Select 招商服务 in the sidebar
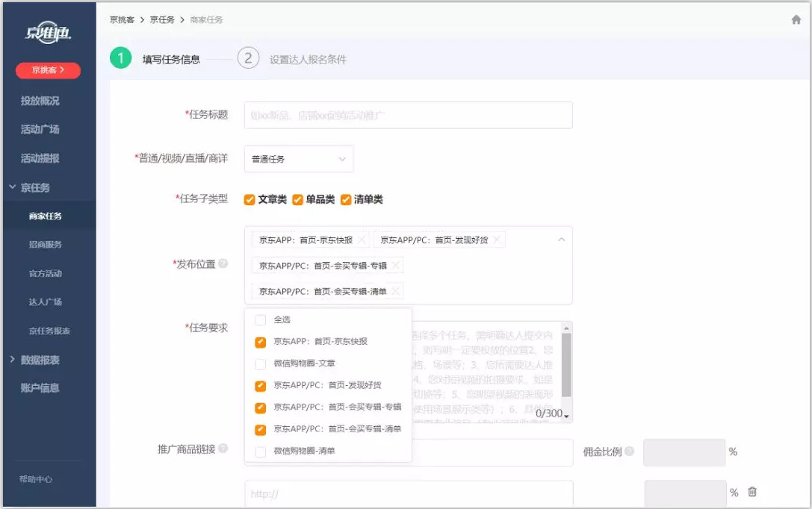 (46, 244)
